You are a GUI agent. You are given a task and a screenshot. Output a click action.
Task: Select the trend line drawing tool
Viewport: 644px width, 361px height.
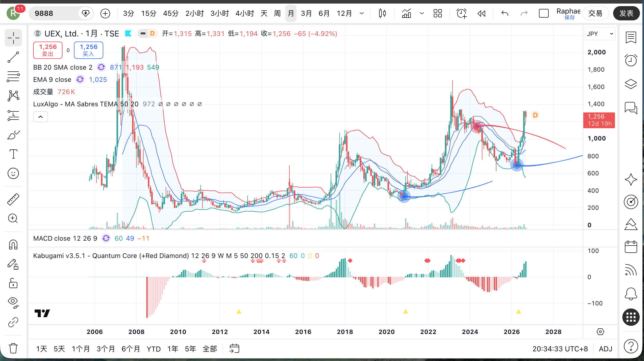click(x=13, y=57)
